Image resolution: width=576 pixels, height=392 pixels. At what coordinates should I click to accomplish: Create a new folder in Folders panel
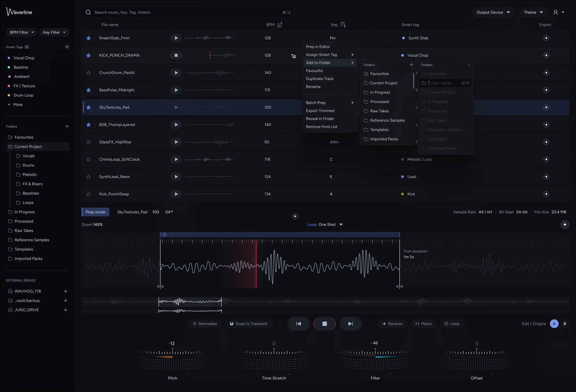(x=67, y=126)
